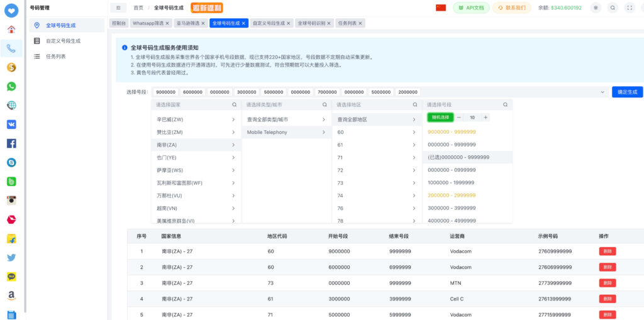Select segment (已选)0000000 - 9999999
The height and width of the screenshot is (320, 644).
pos(467,157)
